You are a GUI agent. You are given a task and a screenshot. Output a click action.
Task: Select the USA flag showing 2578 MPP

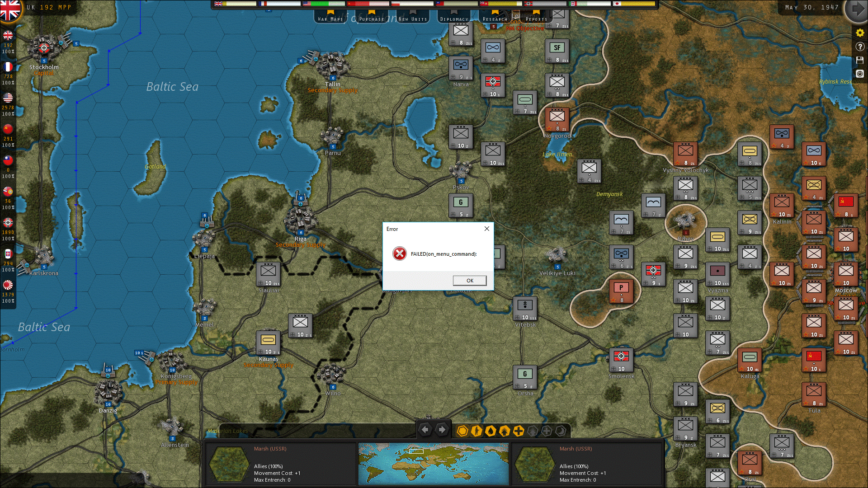click(x=8, y=98)
